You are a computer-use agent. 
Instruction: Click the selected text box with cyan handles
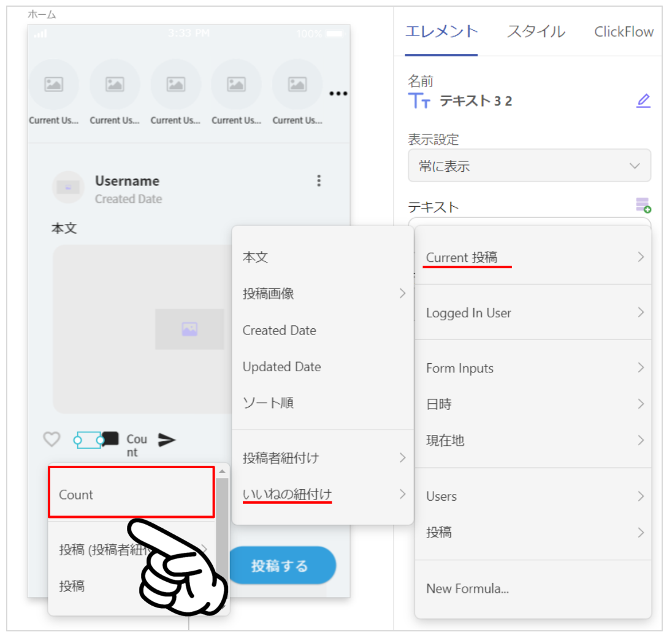89,440
